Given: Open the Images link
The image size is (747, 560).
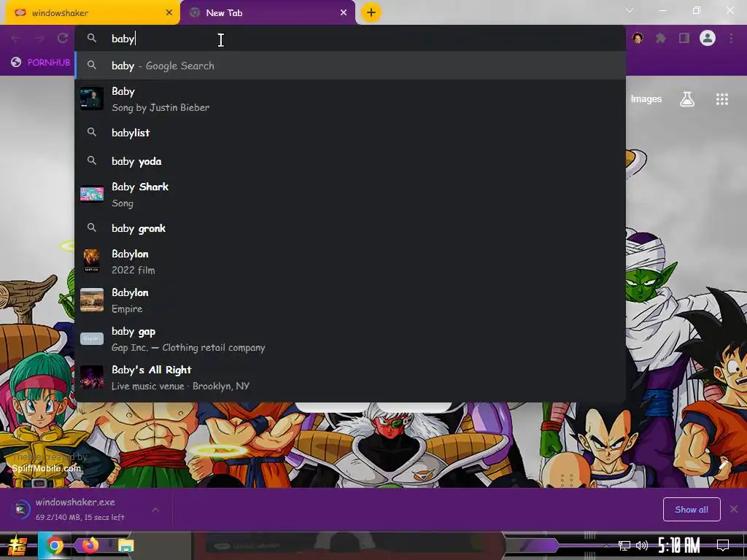Looking at the screenshot, I should coord(646,99).
